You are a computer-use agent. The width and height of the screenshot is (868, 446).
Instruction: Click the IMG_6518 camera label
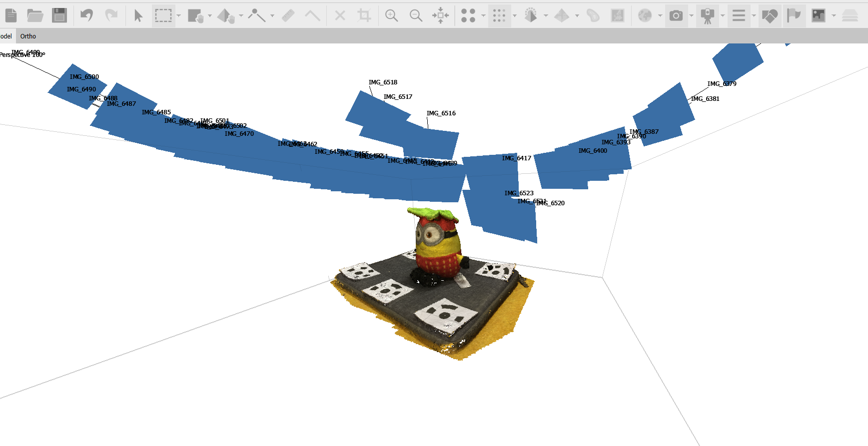[383, 82]
